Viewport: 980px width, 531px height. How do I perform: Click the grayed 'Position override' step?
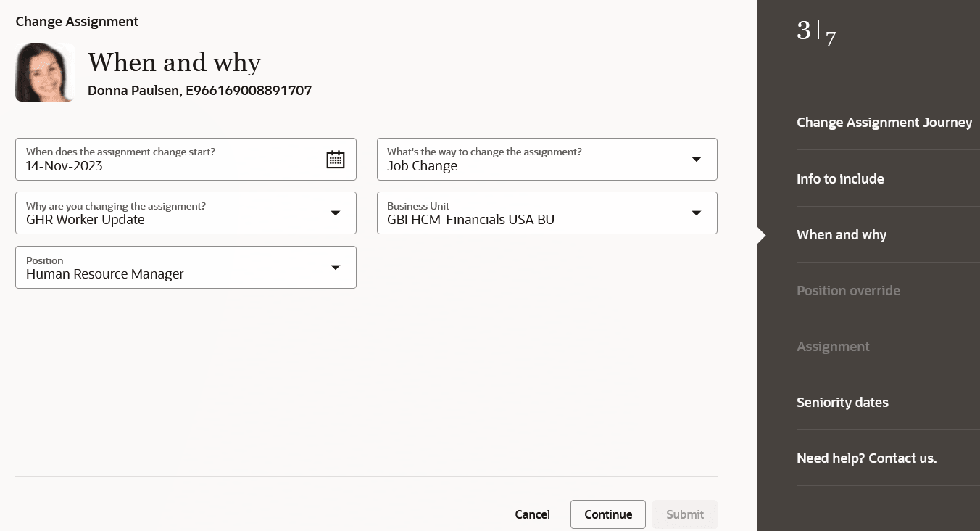tap(848, 290)
